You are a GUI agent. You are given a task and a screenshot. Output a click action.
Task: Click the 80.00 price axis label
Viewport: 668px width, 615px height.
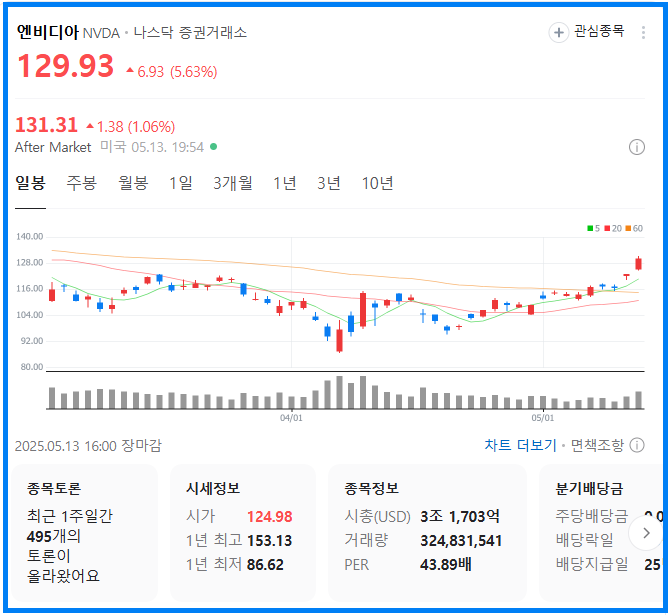coord(32,367)
